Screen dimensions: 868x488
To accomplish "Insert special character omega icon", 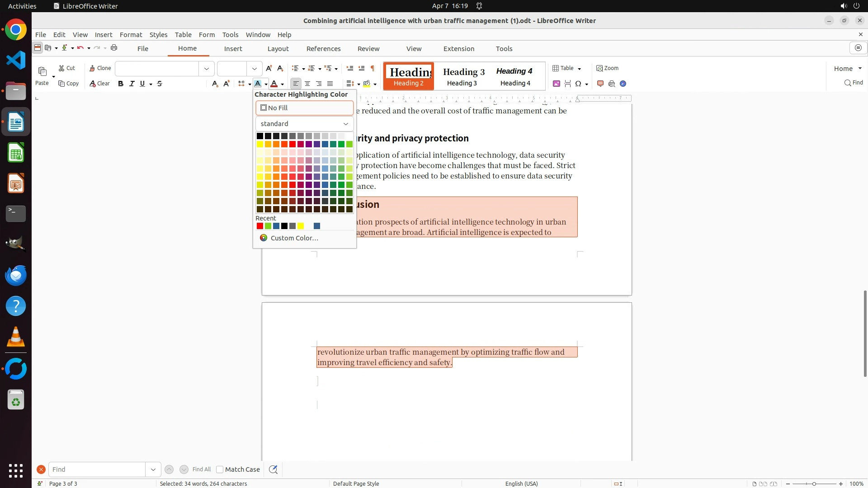I will [x=578, y=84].
